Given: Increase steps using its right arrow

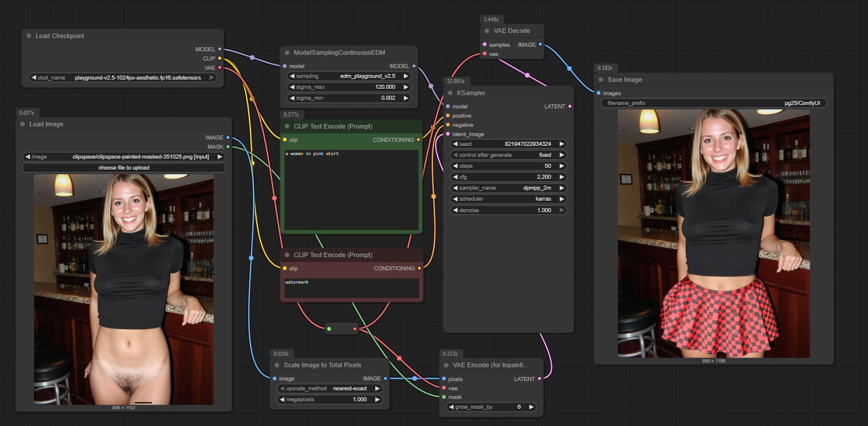Looking at the screenshot, I should pos(562,166).
